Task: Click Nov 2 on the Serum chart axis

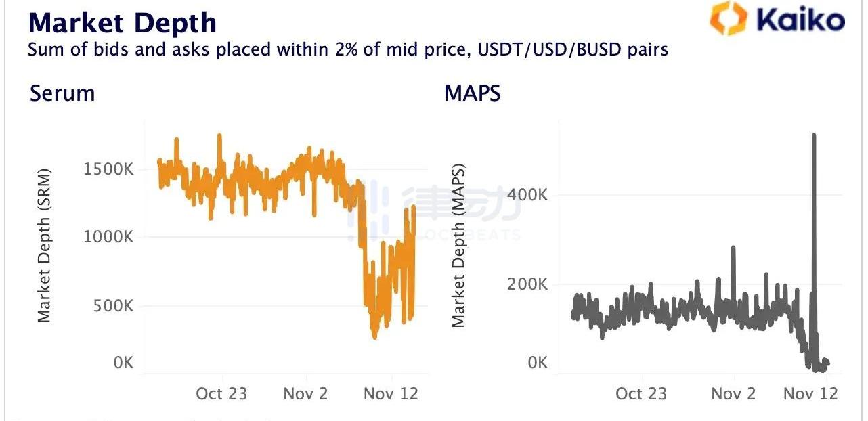Action: click(x=307, y=393)
